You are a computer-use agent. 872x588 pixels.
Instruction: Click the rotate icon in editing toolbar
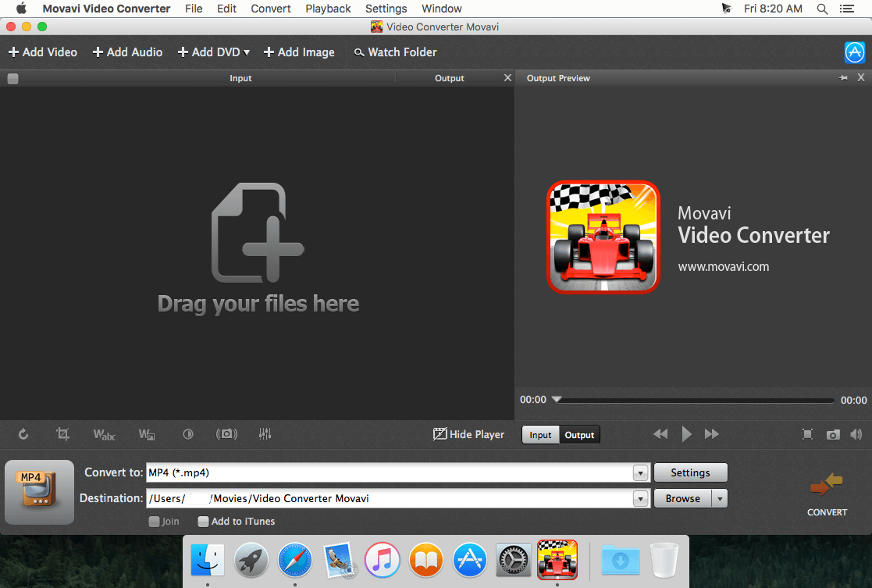(23, 434)
